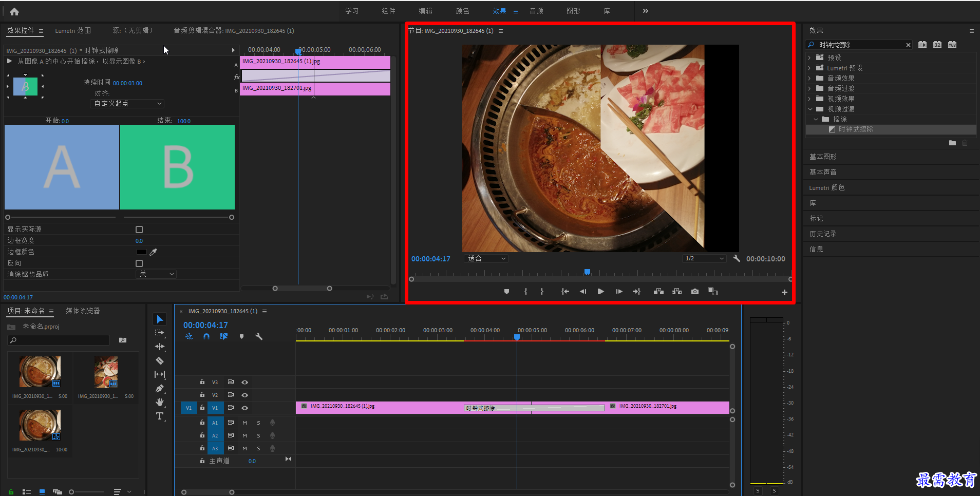The image size is (980, 496).
Task: Select the Hand tool
Action: click(x=160, y=402)
